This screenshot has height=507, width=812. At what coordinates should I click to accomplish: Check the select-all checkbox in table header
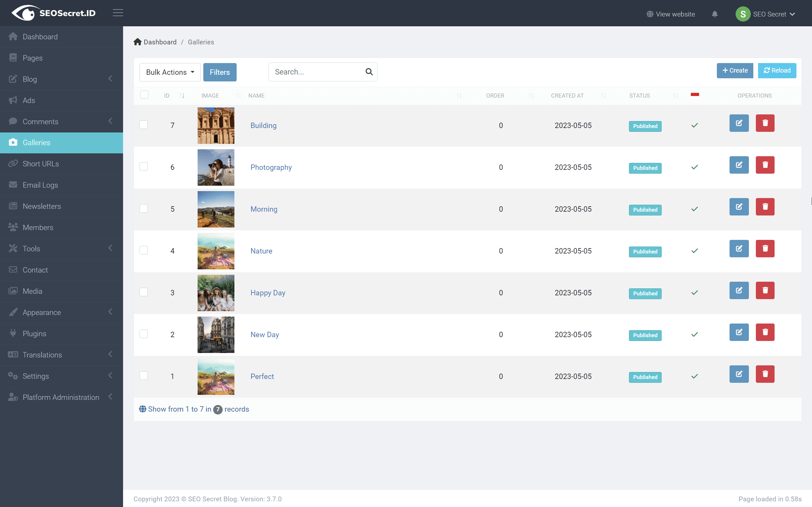144,95
